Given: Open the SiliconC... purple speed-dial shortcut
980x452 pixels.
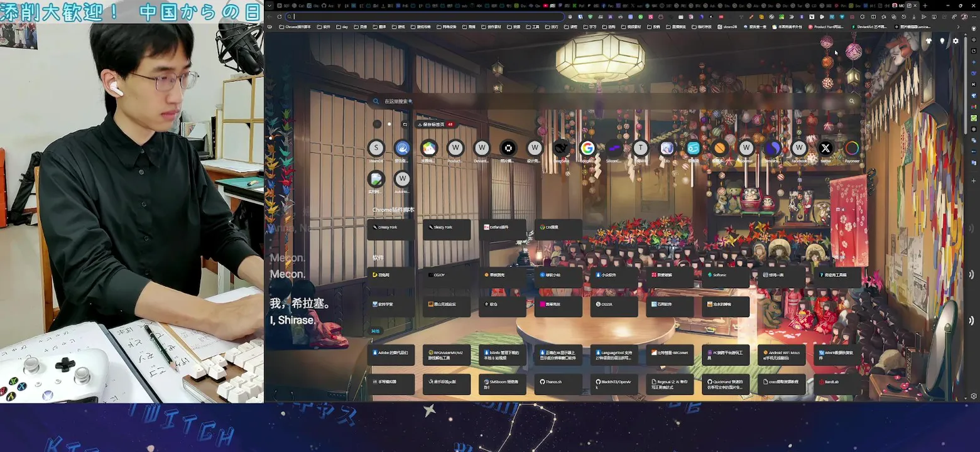Looking at the screenshot, I should (614, 148).
